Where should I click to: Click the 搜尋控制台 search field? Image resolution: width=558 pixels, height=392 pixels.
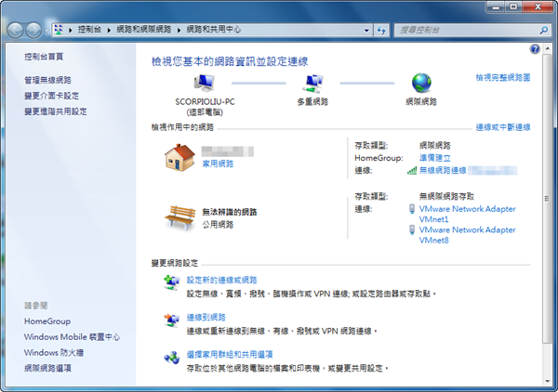(x=466, y=31)
